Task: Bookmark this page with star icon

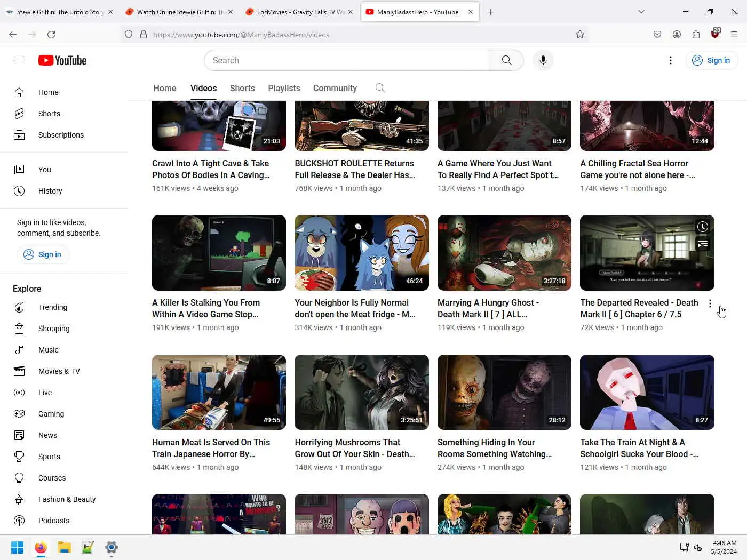Action: (580, 35)
